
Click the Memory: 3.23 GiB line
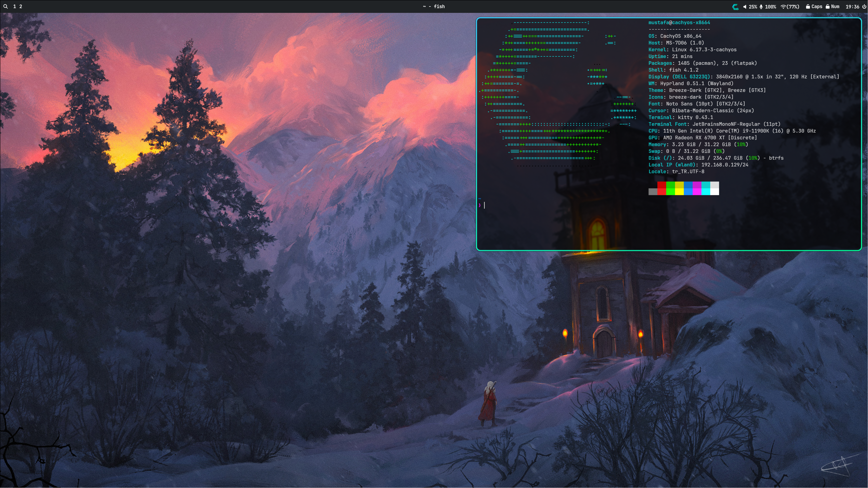(698, 144)
